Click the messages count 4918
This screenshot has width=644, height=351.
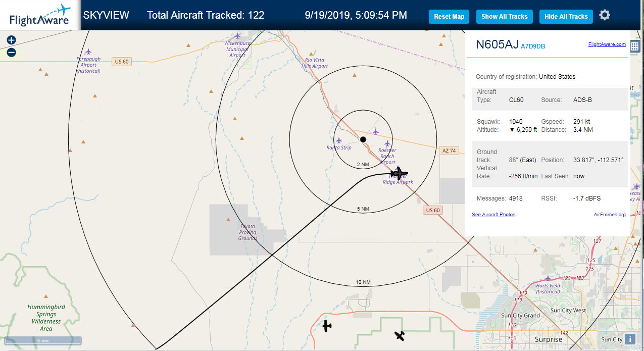[x=516, y=198]
